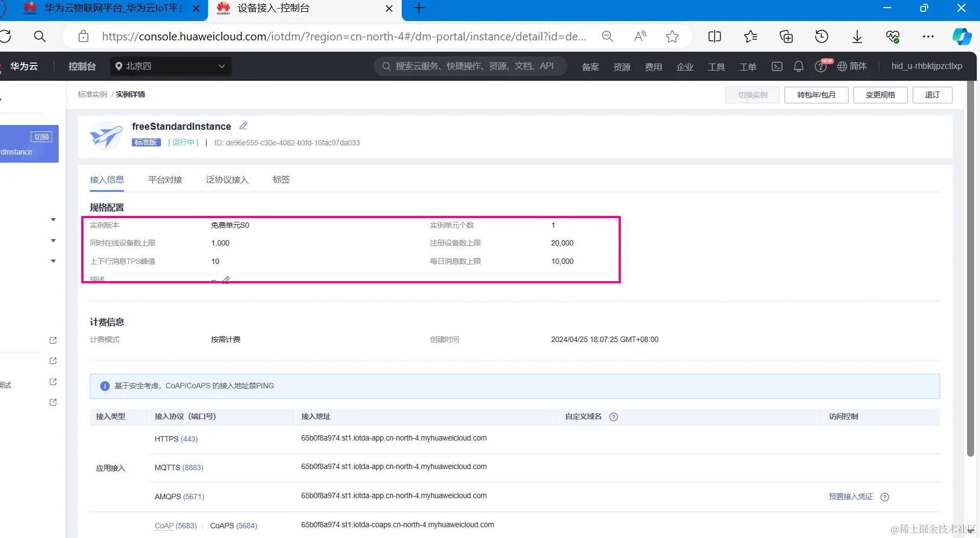
Task: Open the 预置接入凭证 link
Action: point(851,497)
